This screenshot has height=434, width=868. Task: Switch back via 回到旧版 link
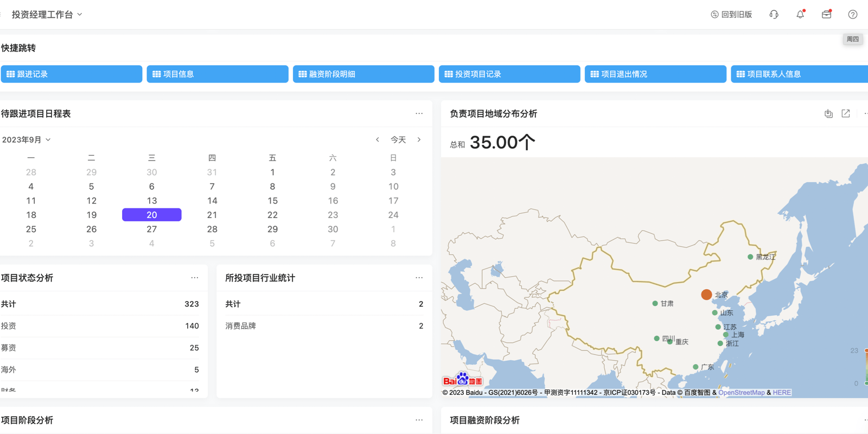[x=731, y=15]
